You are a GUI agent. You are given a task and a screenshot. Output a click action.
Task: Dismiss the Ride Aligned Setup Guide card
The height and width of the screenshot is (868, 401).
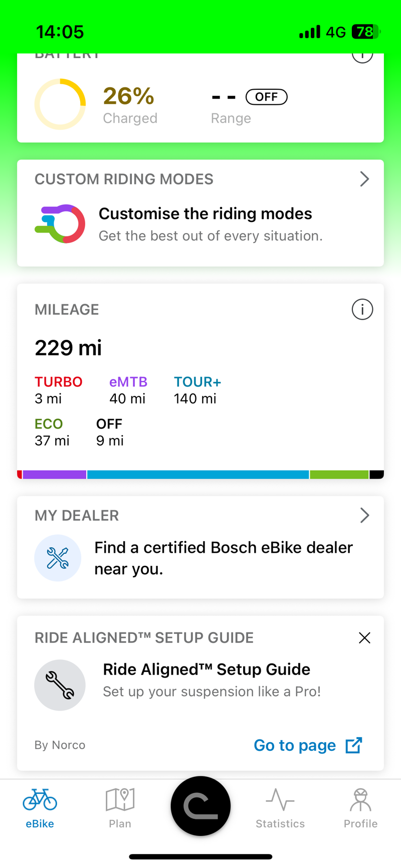click(364, 638)
